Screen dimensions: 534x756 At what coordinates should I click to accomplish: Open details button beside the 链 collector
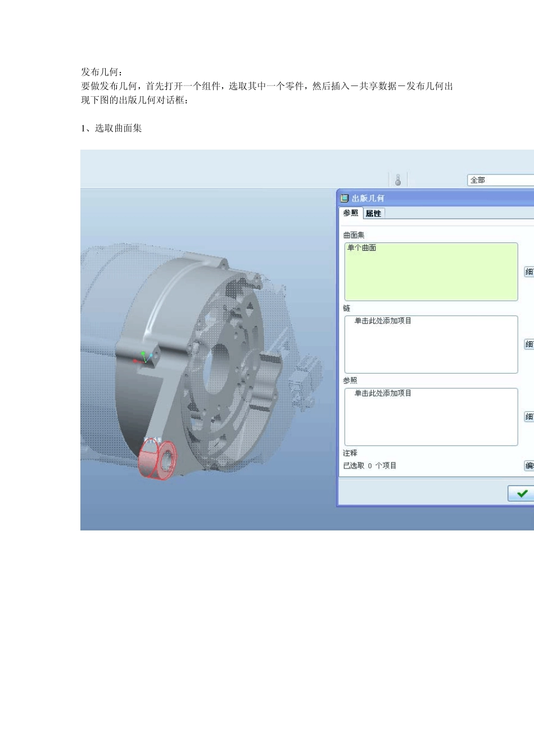529,344
